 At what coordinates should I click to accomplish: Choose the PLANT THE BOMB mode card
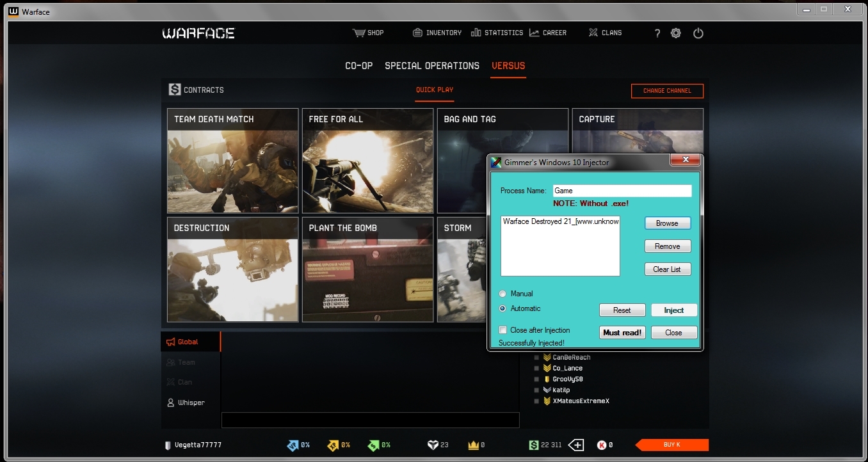point(368,269)
